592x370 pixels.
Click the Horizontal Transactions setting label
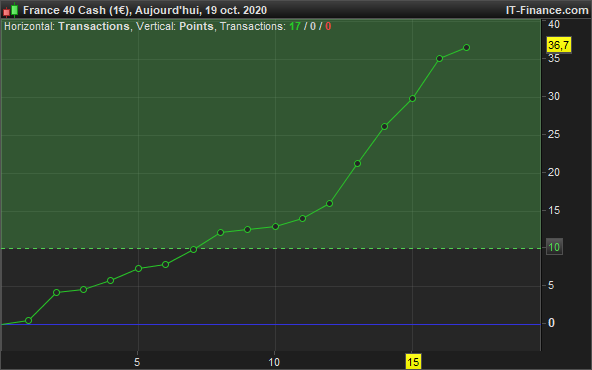click(67, 26)
